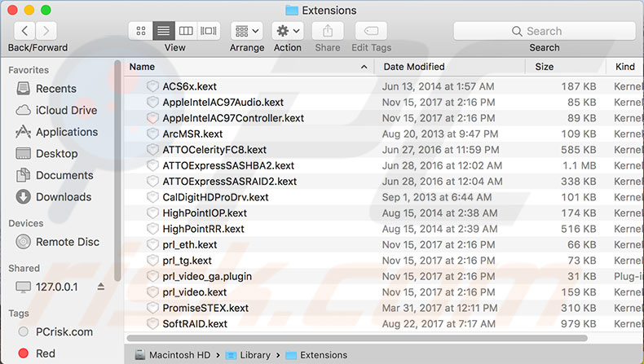Click date Mar 31, 2017 at 12:11 PM

pyautogui.click(x=440, y=308)
